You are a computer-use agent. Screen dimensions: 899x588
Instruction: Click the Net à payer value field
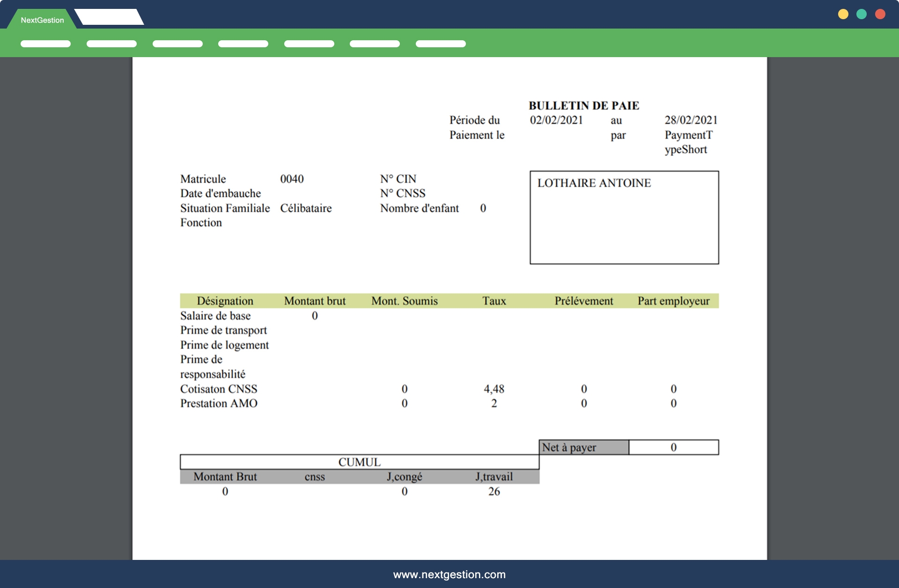[x=673, y=447]
